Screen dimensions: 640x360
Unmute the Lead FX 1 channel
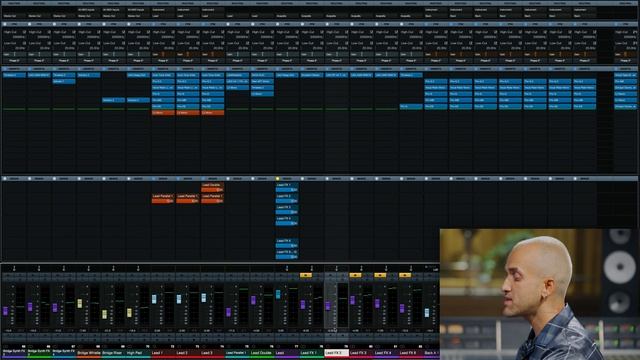point(306,275)
